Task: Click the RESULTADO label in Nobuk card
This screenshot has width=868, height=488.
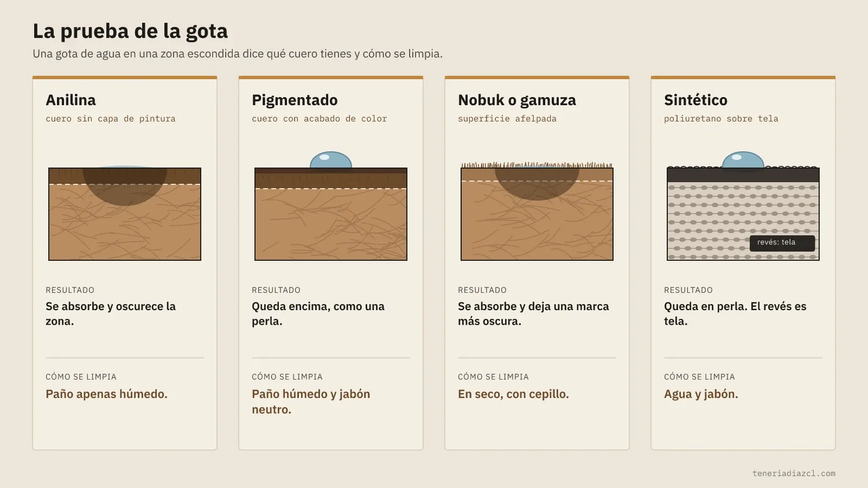Action: coord(482,290)
